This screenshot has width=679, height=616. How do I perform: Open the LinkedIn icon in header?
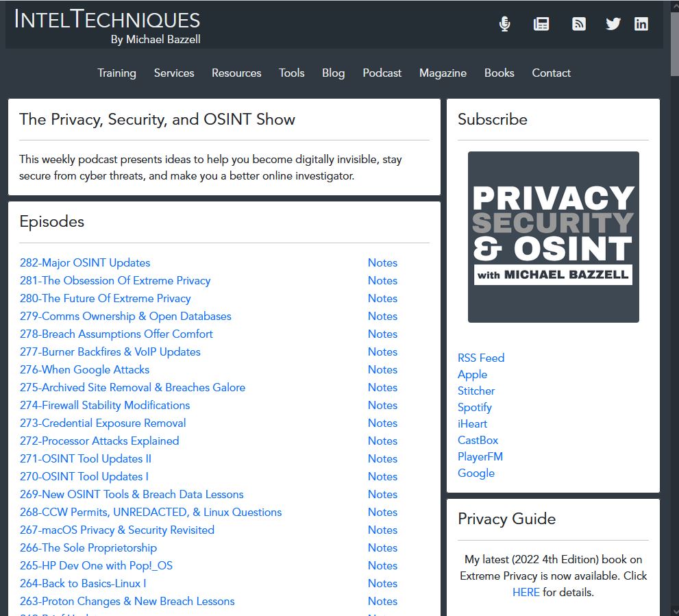tap(641, 24)
